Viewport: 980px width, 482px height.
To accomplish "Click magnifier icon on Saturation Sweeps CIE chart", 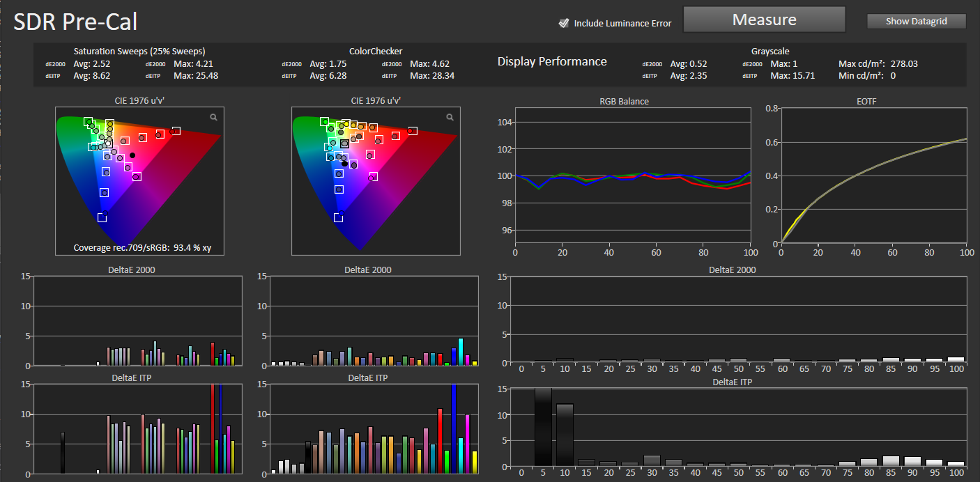I will [x=214, y=118].
